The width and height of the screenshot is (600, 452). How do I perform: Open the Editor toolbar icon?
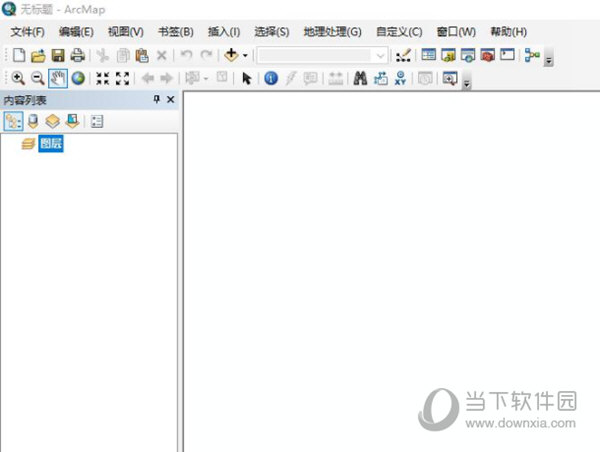[403, 56]
